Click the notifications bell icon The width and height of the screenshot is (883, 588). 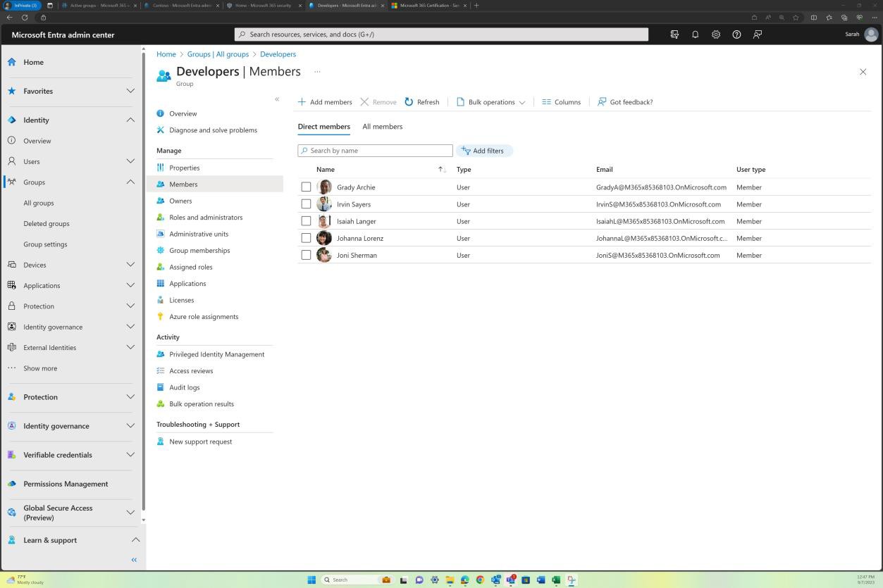(695, 34)
